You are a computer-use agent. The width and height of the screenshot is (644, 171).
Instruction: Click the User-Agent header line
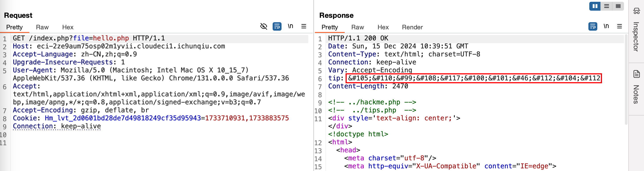(151, 74)
